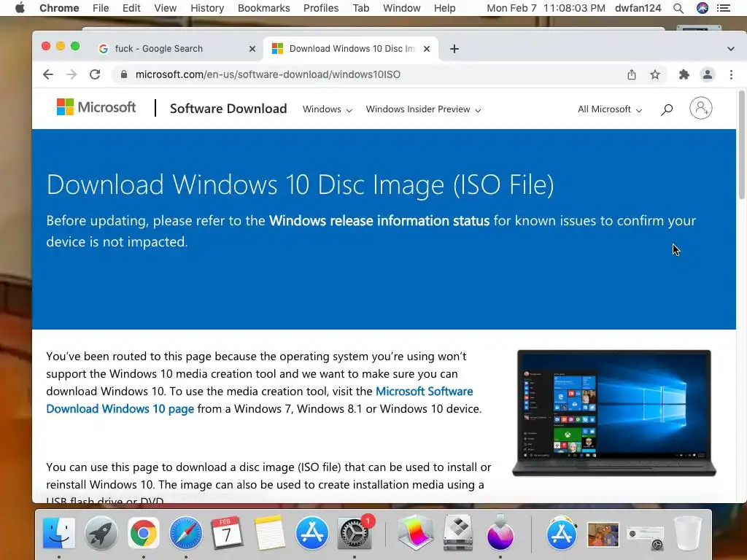The height and width of the screenshot is (560, 747).
Task: Open the Tab menu
Action: (361, 8)
